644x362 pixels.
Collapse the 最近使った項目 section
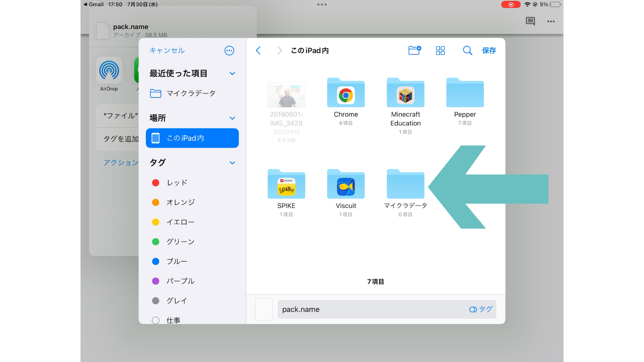(x=232, y=73)
